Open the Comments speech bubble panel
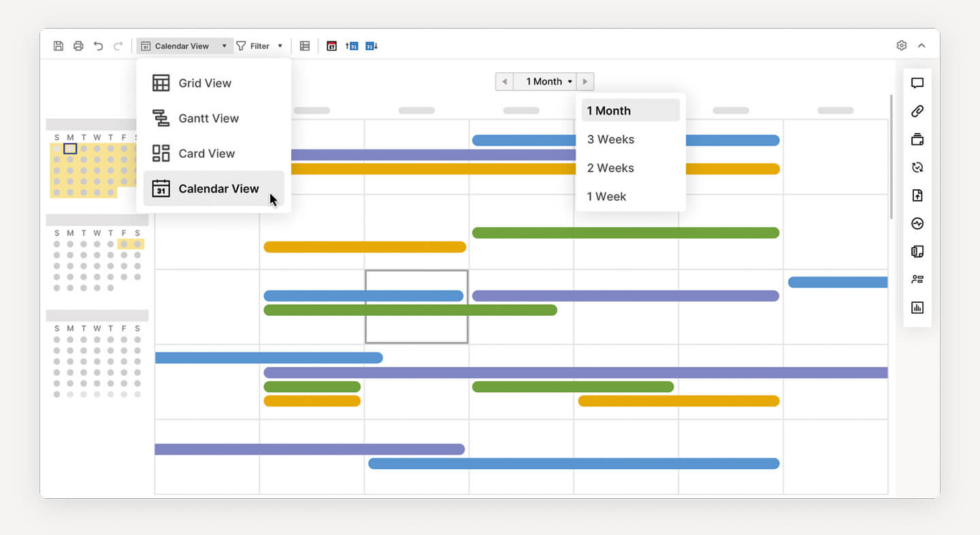The width and height of the screenshot is (980, 535). [x=917, y=83]
